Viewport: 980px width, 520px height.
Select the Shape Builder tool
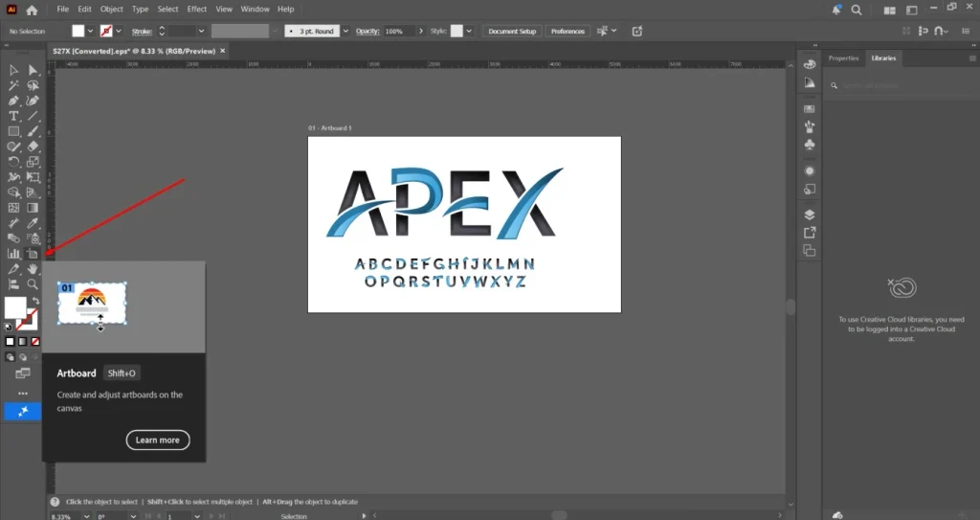(13, 192)
